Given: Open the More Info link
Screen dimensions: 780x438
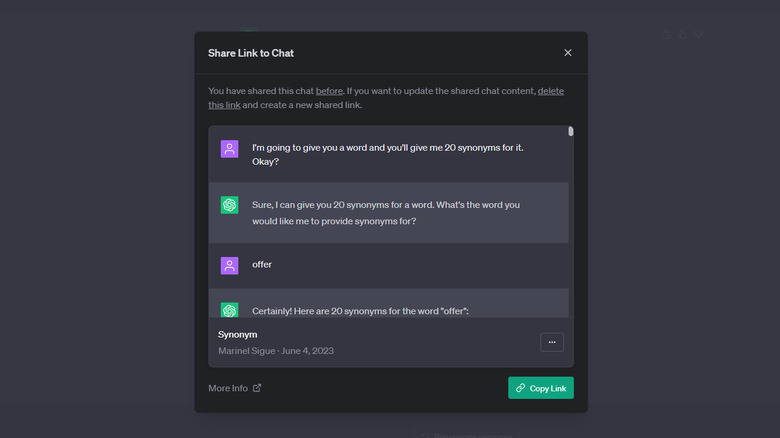Looking at the screenshot, I should coord(228,388).
